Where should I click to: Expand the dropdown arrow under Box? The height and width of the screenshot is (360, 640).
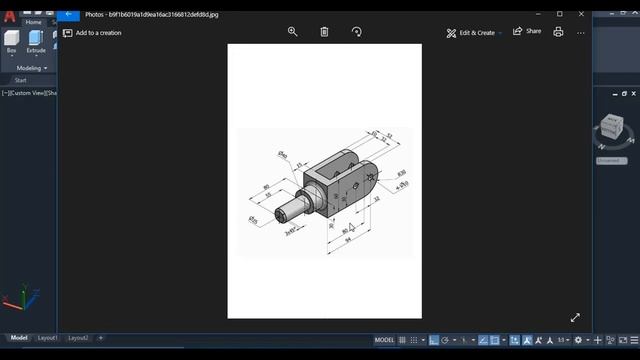click(x=11, y=56)
